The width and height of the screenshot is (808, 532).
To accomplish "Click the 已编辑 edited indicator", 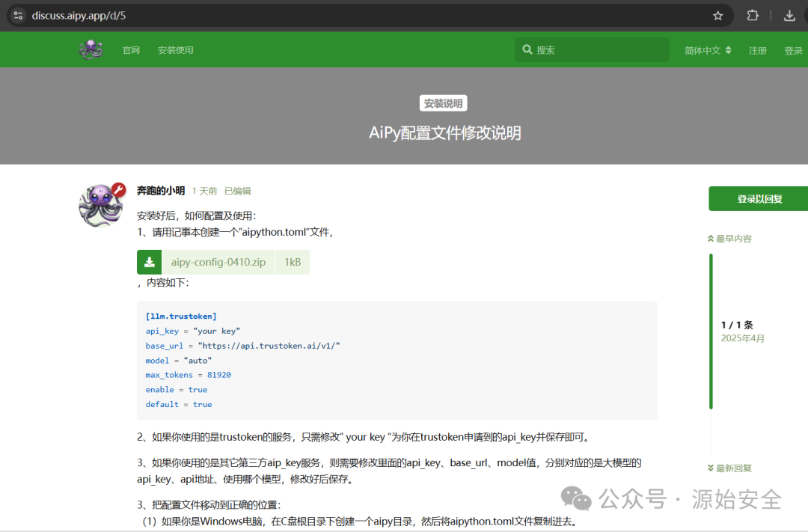I will 238,191.
